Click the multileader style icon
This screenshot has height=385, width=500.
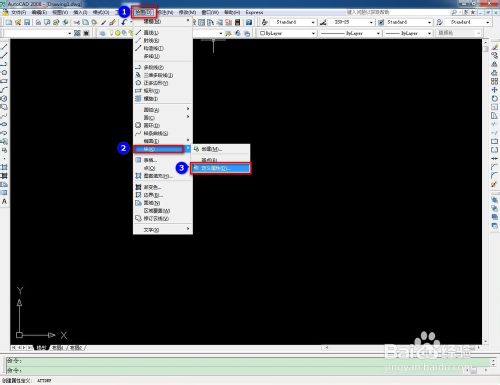[x=440, y=22]
